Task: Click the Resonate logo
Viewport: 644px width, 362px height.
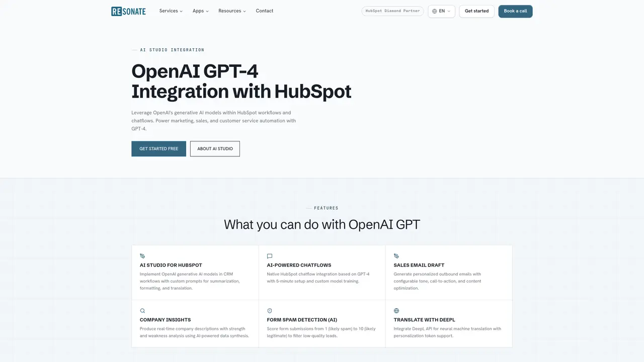Action: click(x=128, y=11)
